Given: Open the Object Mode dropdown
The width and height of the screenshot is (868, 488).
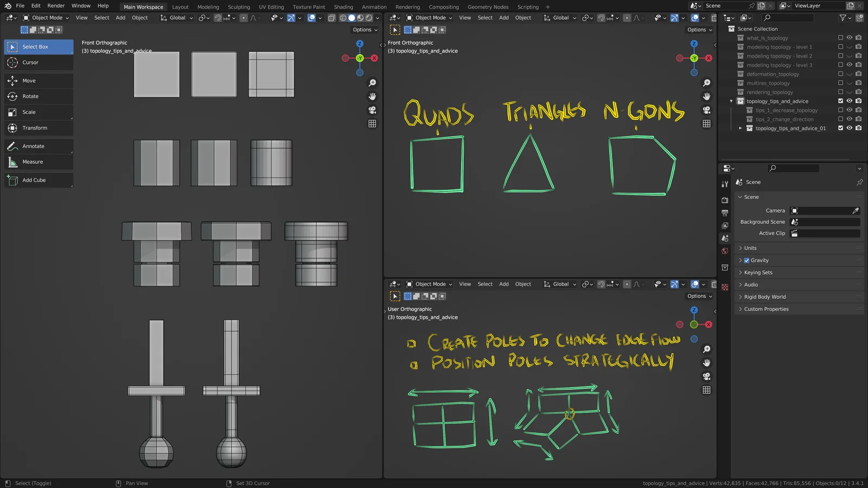Looking at the screenshot, I should [x=46, y=18].
